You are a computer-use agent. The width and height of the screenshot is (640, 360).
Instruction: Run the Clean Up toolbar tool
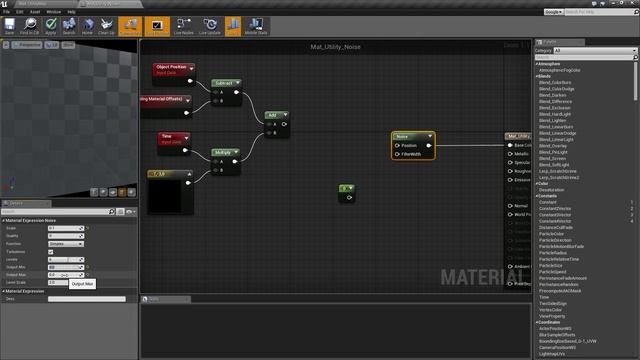click(x=107, y=26)
